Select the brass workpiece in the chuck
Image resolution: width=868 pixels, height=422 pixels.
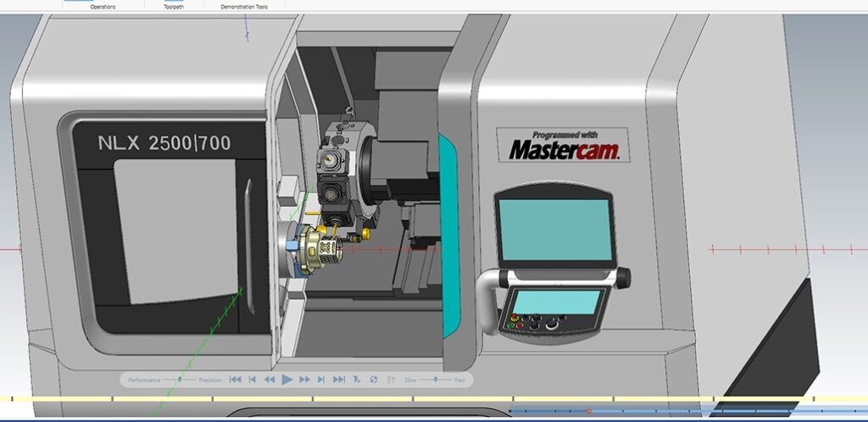coord(322,250)
